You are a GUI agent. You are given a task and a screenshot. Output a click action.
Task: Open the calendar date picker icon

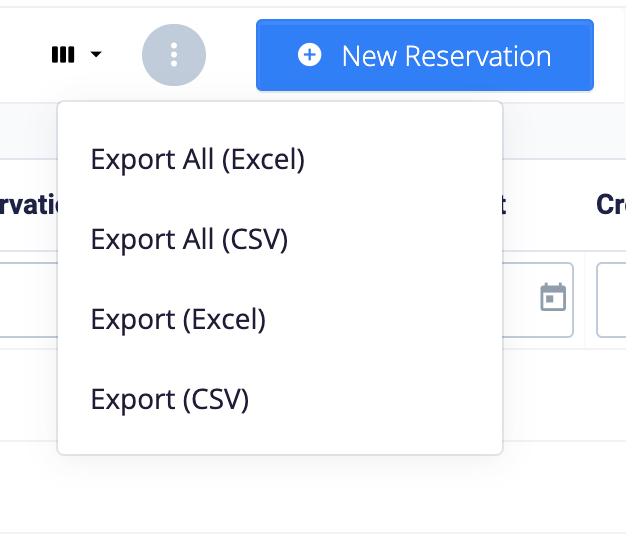click(x=553, y=298)
